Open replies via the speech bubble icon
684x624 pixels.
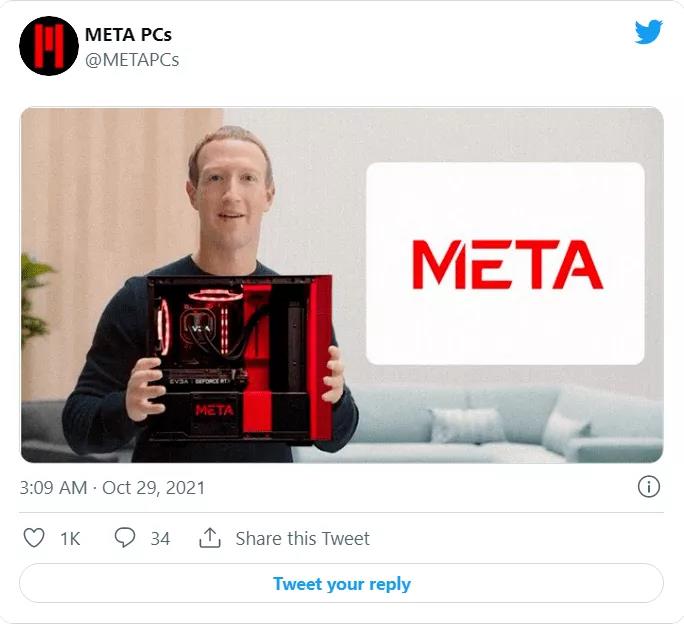click(125, 538)
